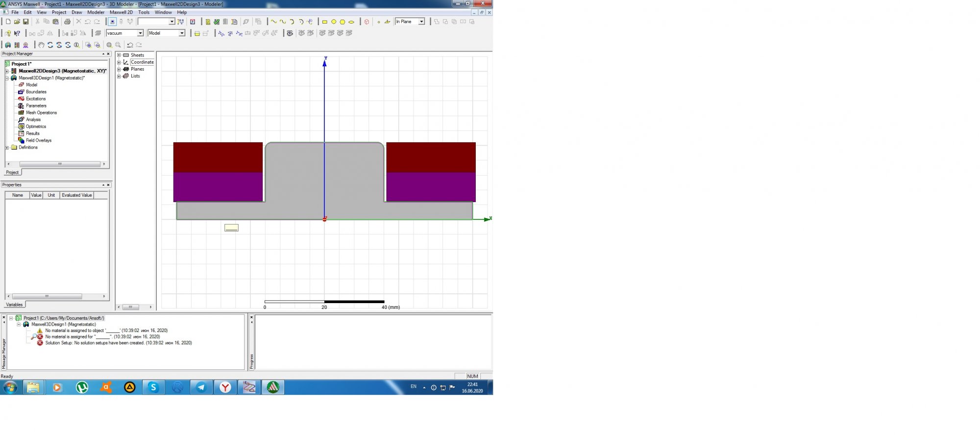Expand the Lists node in model tree

pyautogui.click(x=119, y=76)
